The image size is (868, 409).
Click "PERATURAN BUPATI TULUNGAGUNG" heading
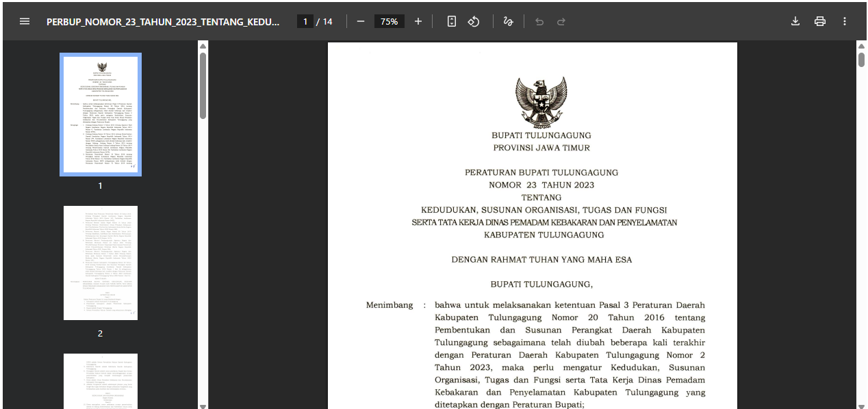(541, 172)
